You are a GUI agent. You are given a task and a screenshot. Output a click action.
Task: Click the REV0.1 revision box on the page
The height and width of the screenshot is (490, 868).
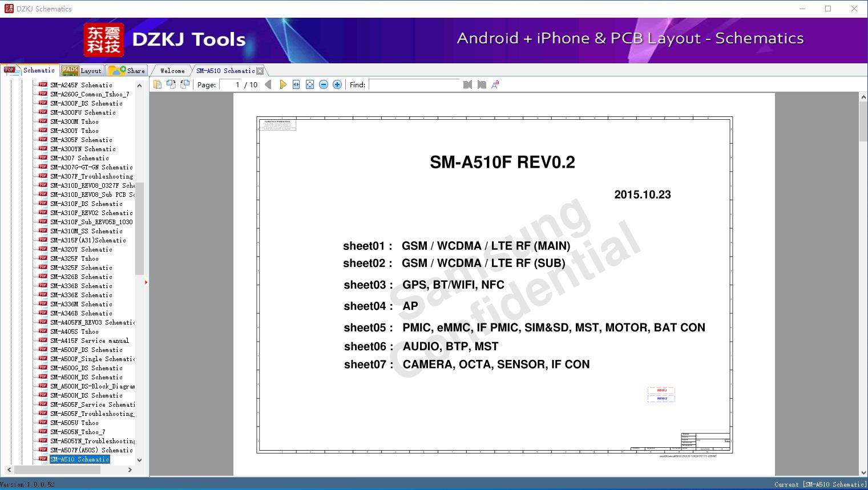pyautogui.click(x=661, y=391)
